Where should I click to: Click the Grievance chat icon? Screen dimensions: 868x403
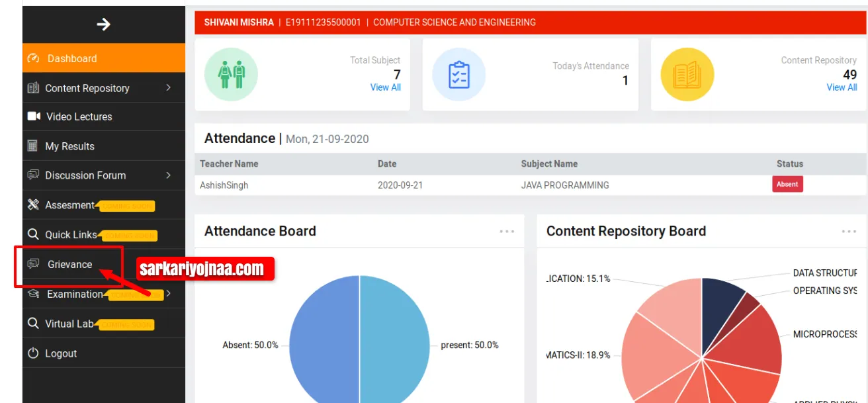[x=33, y=264]
